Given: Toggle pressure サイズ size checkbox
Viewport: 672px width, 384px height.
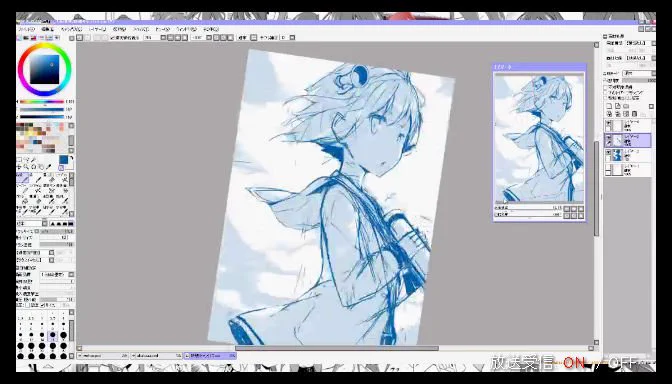Looking at the screenshot, I should coord(42,305).
